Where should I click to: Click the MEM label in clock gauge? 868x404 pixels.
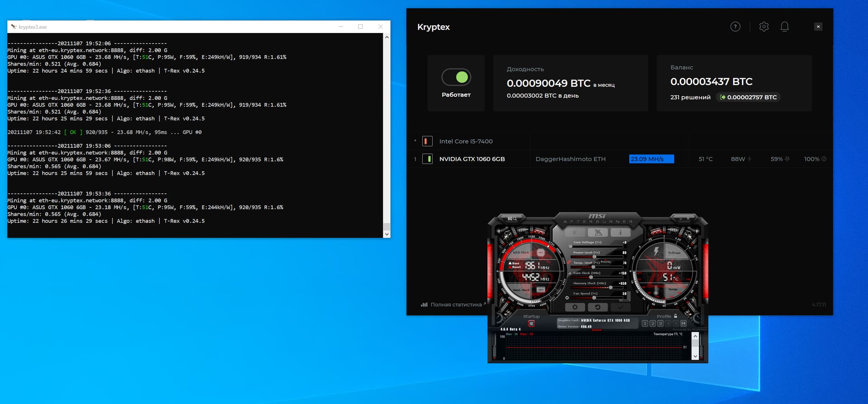541,290
